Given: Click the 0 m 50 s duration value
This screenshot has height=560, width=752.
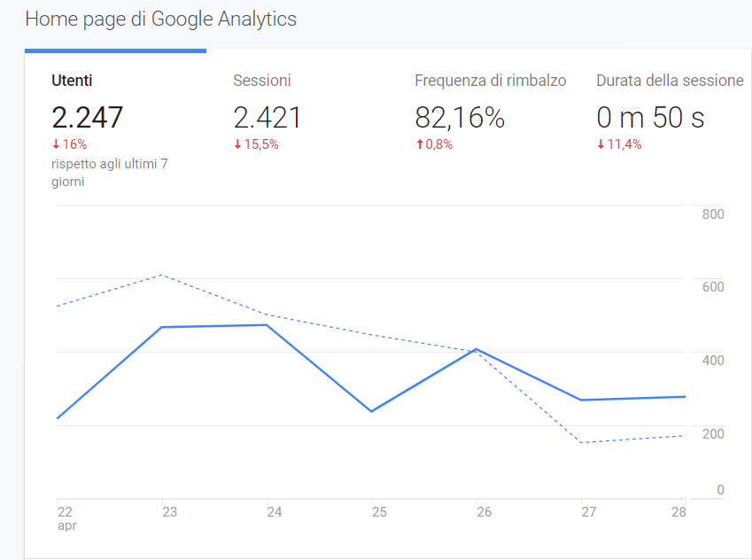Looking at the screenshot, I should point(650,118).
